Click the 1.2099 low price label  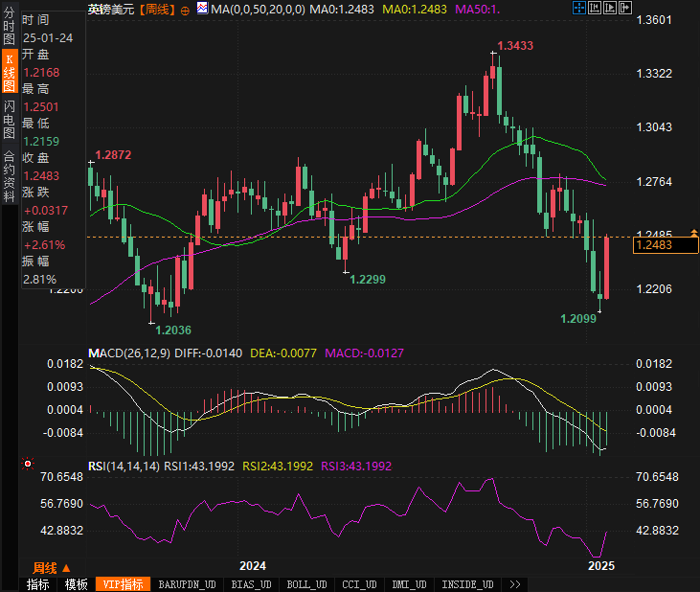[578, 319]
